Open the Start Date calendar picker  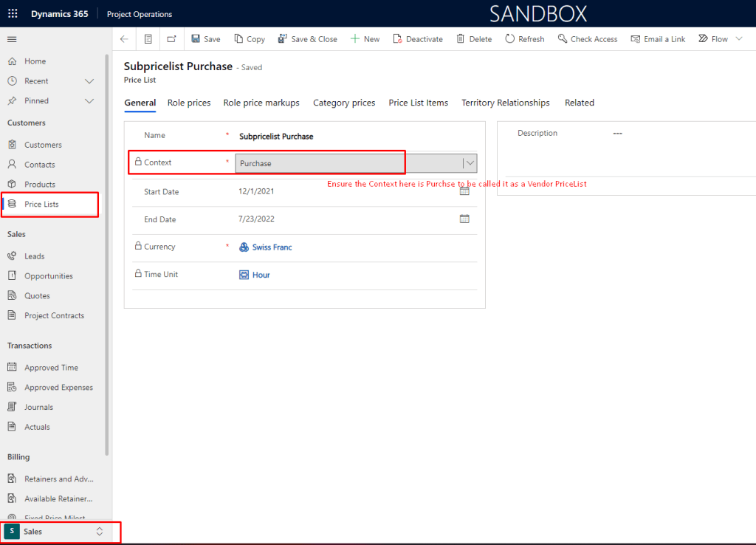464,191
